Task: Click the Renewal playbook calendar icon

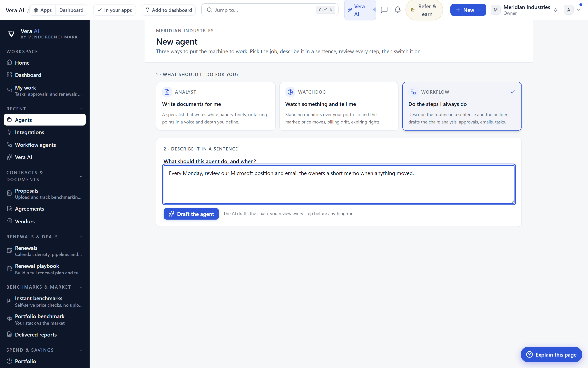Action: (9, 269)
